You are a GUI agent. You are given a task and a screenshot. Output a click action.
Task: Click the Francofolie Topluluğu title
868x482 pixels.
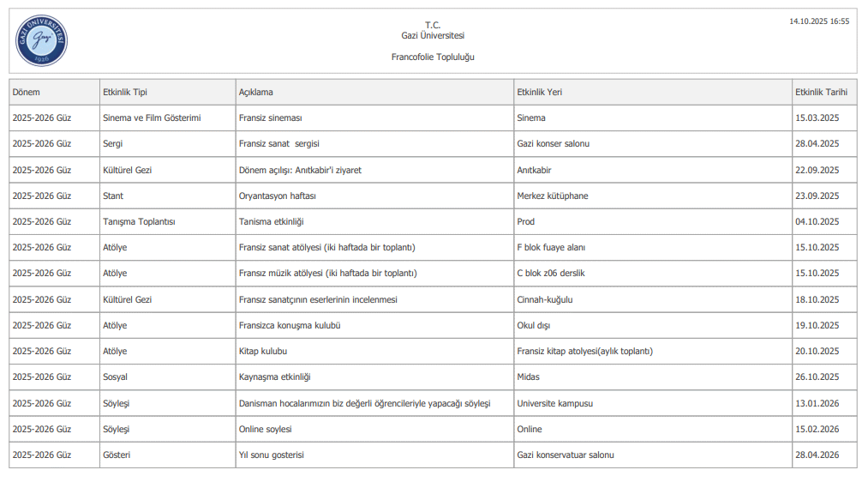click(x=432, y=57)
